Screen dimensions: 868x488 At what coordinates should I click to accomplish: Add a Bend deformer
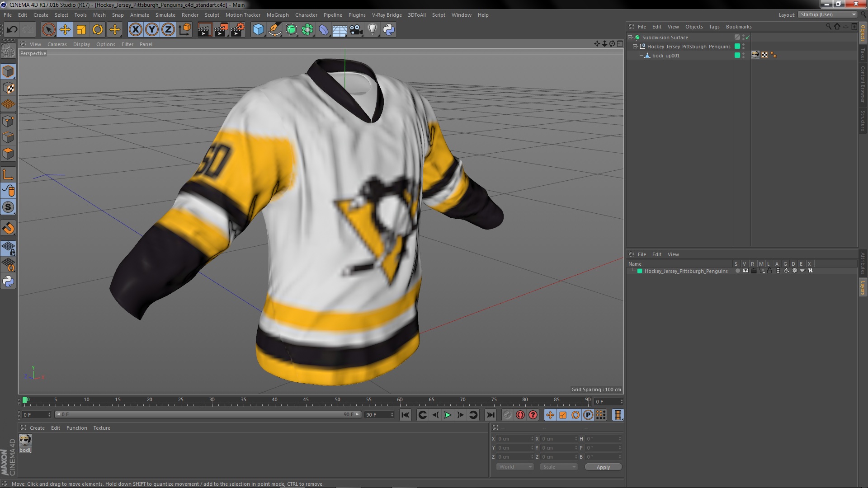pyautogui.click(x=324, y=30)
